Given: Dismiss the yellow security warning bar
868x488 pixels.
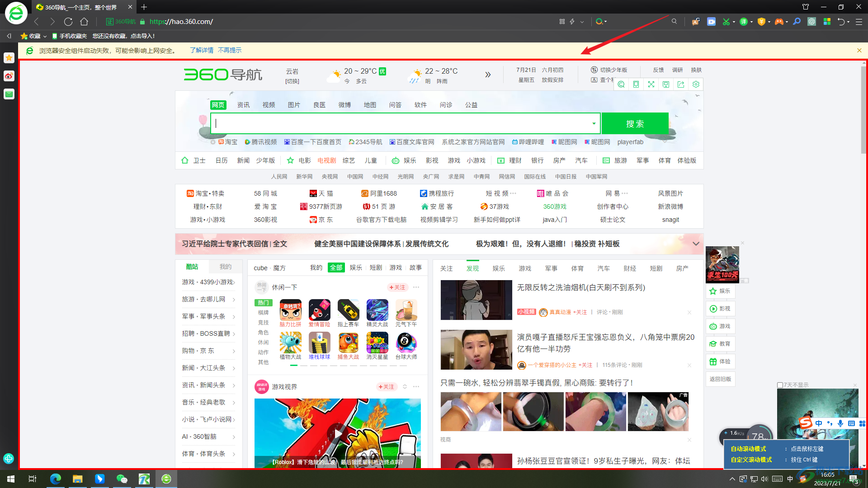Looking at the screenshot, I should 859,51.
